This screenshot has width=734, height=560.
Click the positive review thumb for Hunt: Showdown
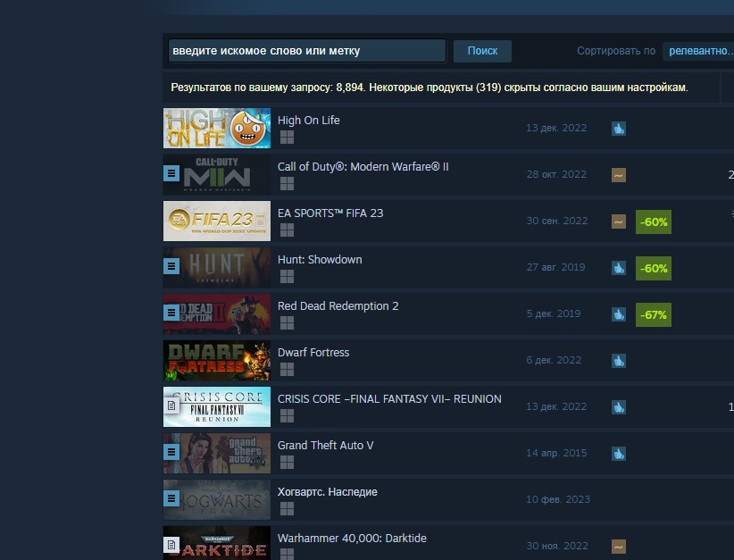pos(619,268)
